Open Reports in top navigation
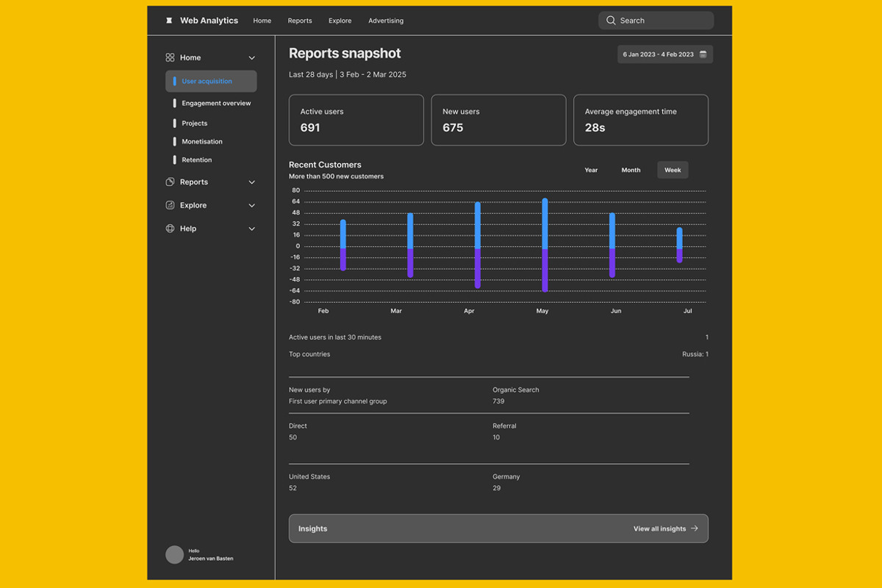 300,21
